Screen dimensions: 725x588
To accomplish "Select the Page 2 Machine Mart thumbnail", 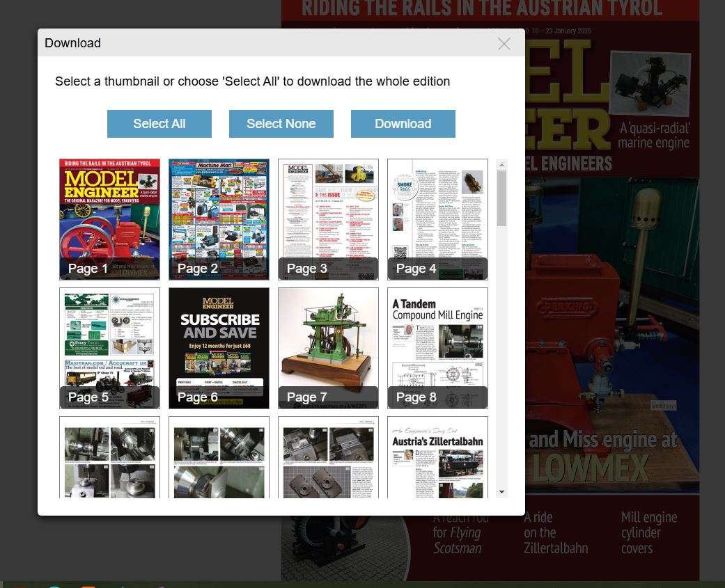I will (x=219, y=219).
